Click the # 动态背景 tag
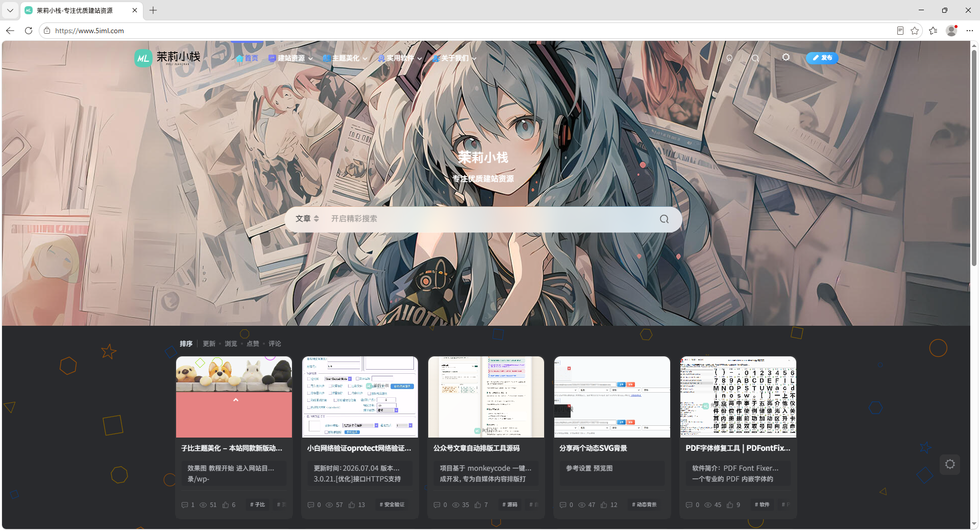This screenshot has height=531, width=980. click(644, 504)
